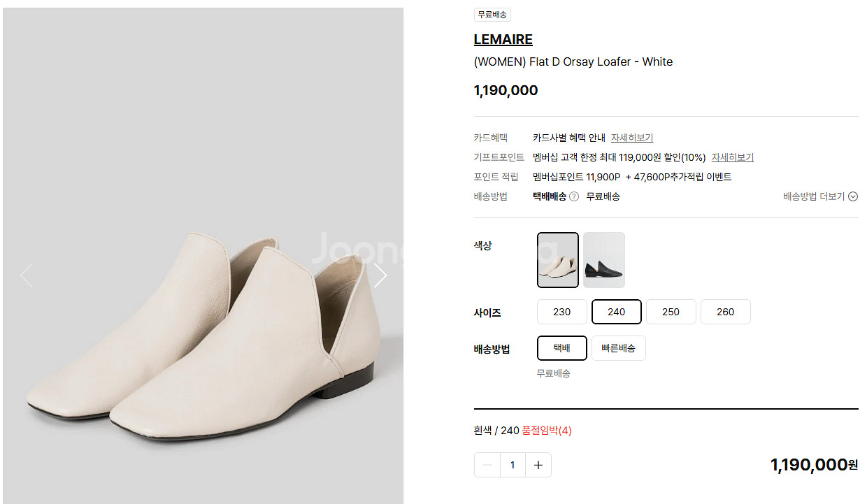Open gift point 자세히보기 link
Image resolution: width=867 pixels, height=504 pixels.
pos(732,157)
